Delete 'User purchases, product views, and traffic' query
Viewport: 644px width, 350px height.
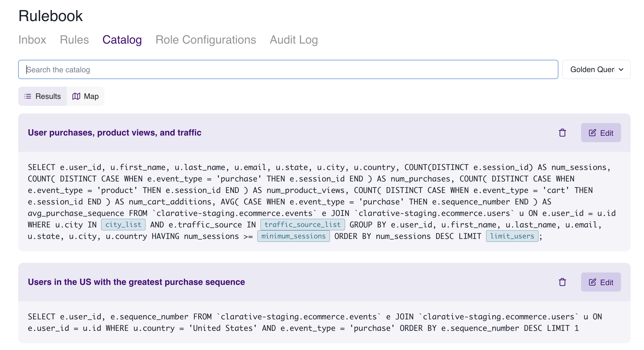pos(562,133)
